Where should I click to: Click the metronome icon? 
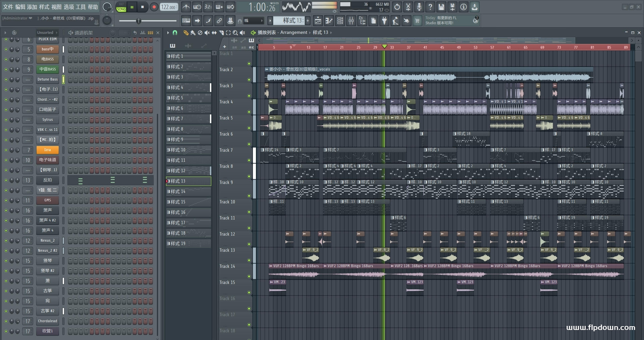coord(186,7)
